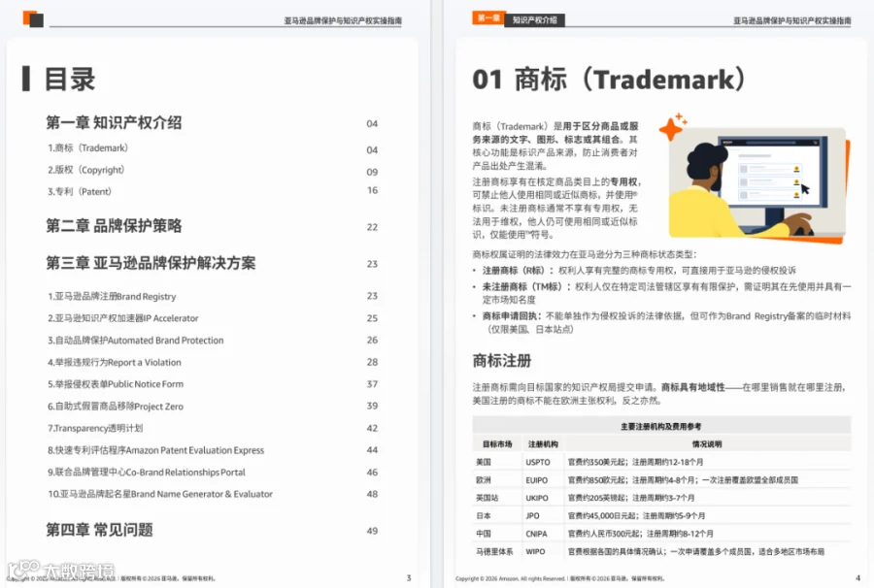Click the orange and black logo icon
Image resolution: width=874 pixels, height=588 pixels.
click(33, 19)
